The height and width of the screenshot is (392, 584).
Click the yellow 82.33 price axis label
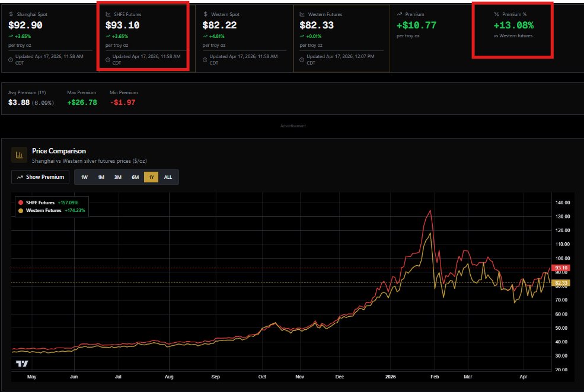(x=560, y=283)
